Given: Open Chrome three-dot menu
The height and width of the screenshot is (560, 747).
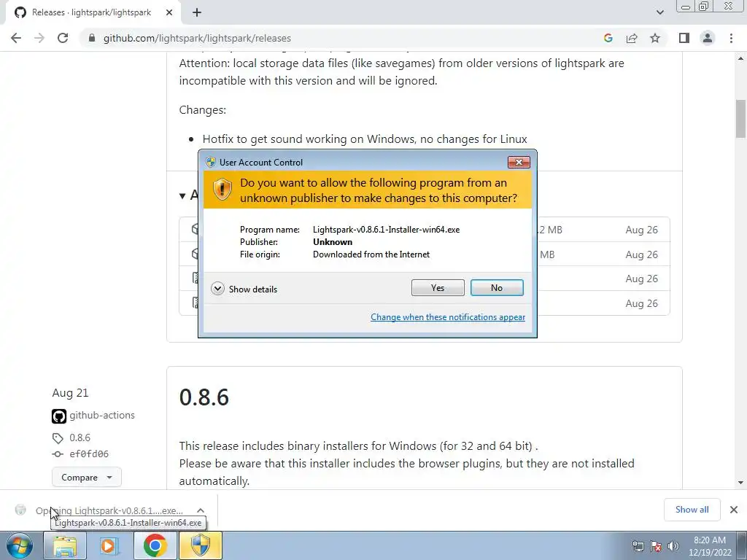Looking at the screenshot, I should click(x=731, y=38).
